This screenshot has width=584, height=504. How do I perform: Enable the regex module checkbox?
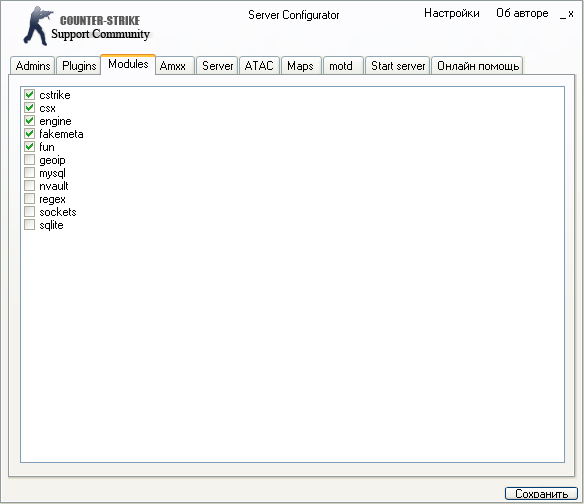click(x=29, y=199)
